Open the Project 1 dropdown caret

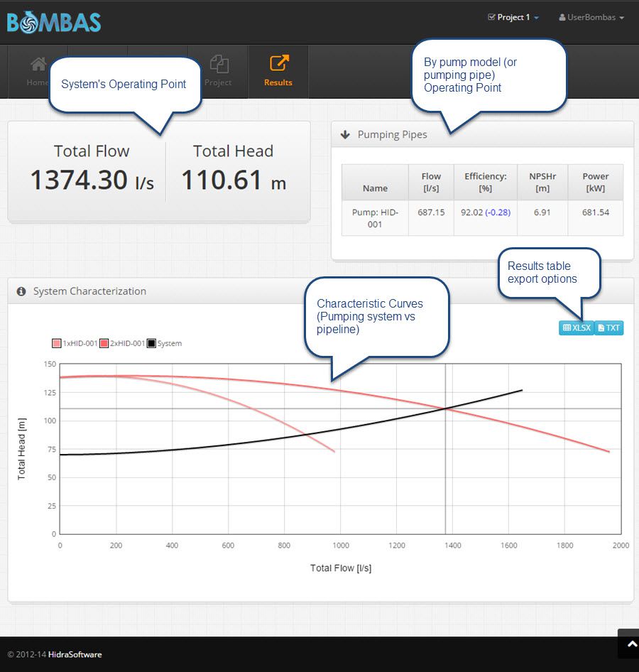pos(536,18)
